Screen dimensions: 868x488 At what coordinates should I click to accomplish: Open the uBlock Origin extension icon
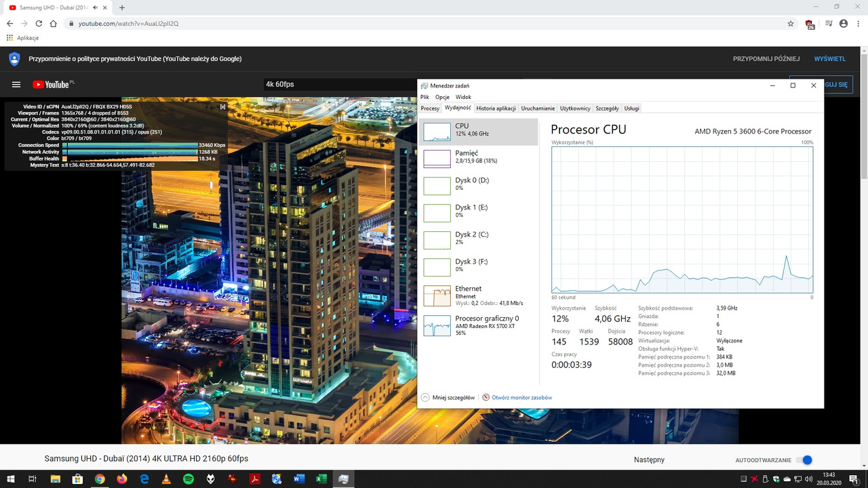click(810, 24)
